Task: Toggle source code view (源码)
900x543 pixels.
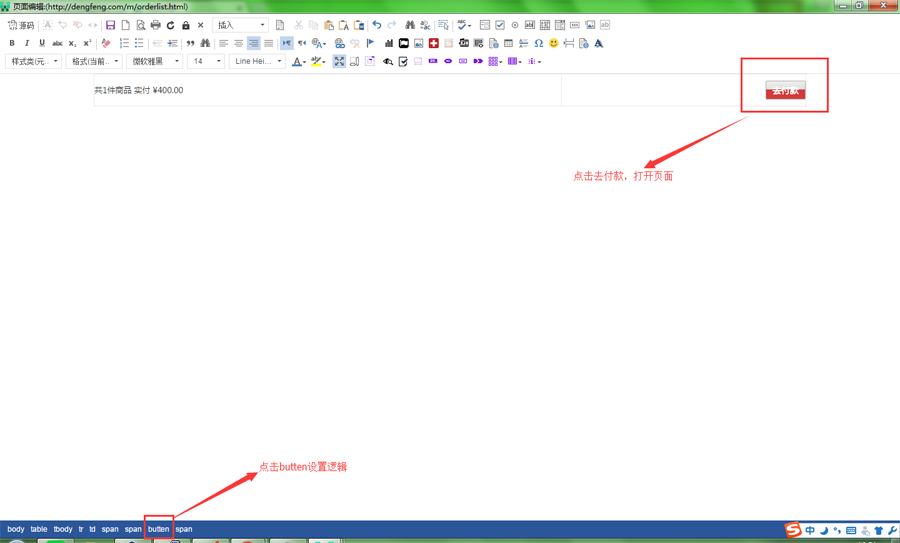Action: [x=21, y=25]
